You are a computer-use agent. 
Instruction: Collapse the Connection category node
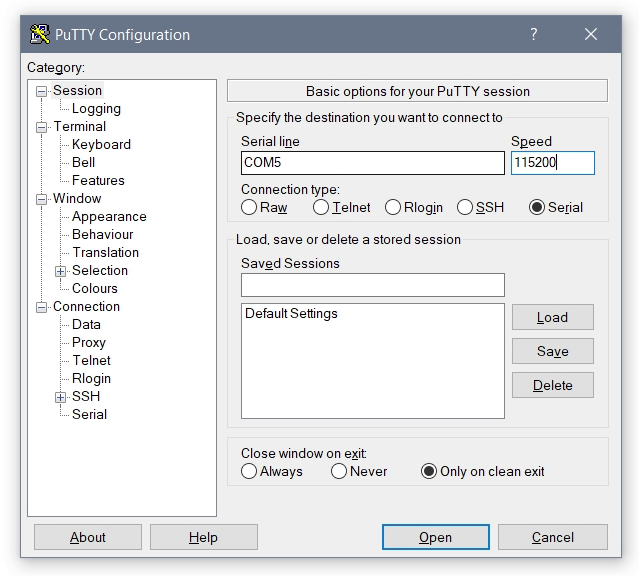pyautogui.click(x=42, y=307)
